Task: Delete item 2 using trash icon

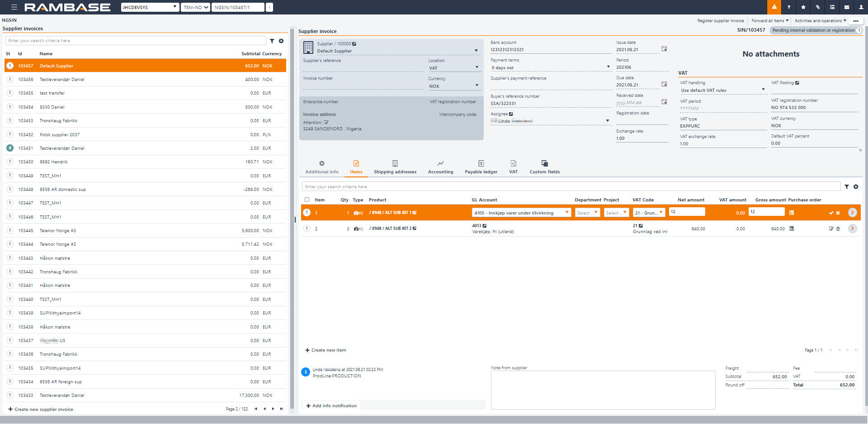Action: 838,229
